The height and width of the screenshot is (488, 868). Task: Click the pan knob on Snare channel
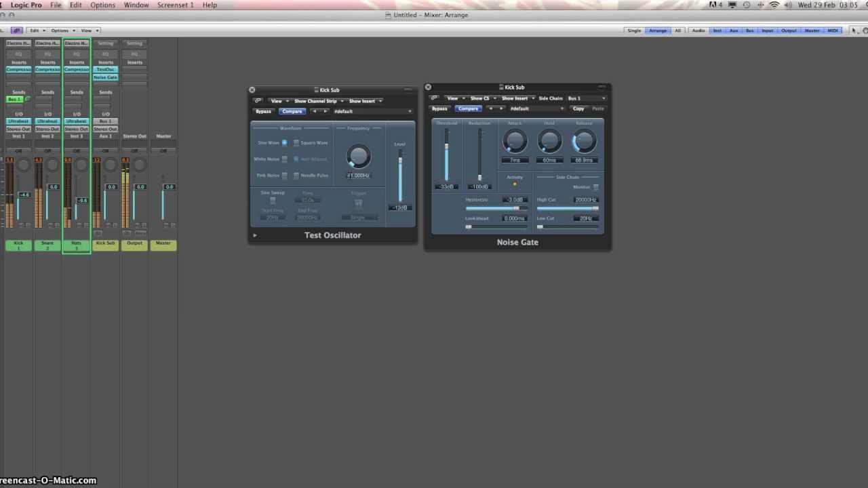click(x=53, y=165)
